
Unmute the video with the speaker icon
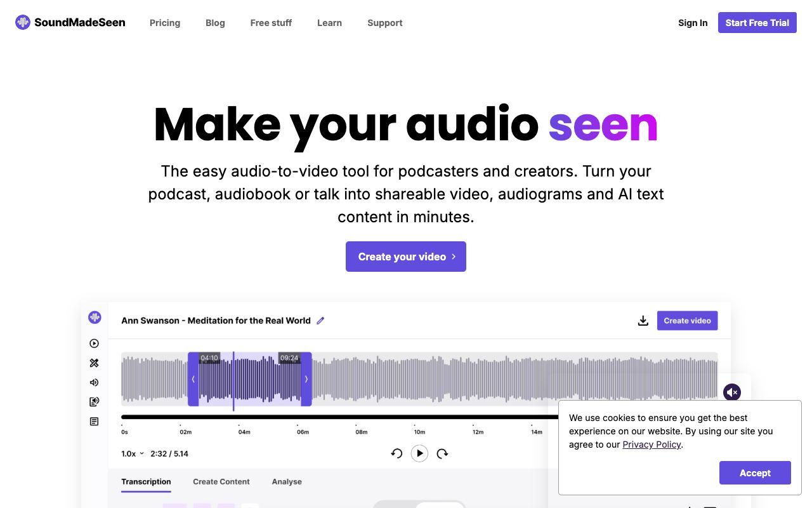click(x=732, y=392)
